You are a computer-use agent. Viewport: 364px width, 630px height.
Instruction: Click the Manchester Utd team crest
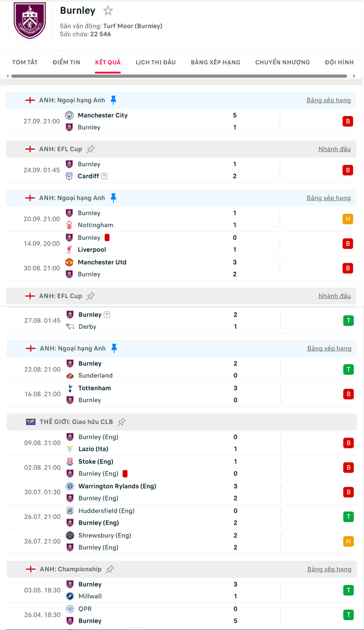(69, 262)
